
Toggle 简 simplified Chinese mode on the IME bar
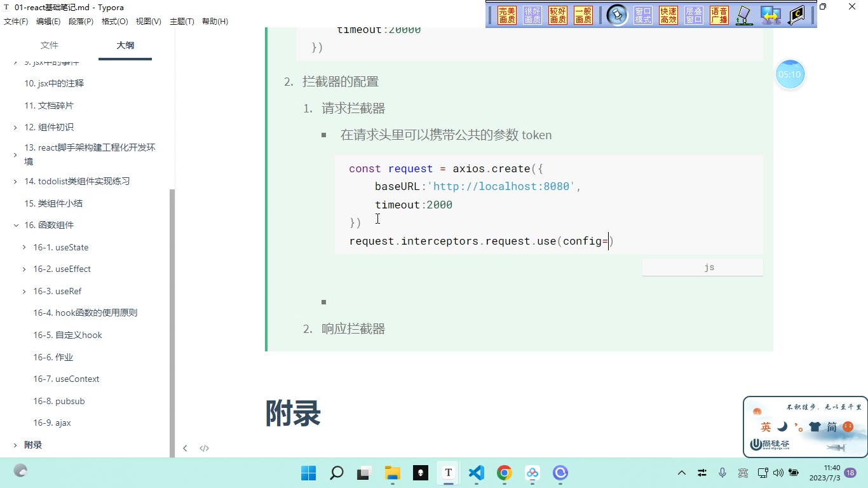pyautogui.click(x=832, y=427)
